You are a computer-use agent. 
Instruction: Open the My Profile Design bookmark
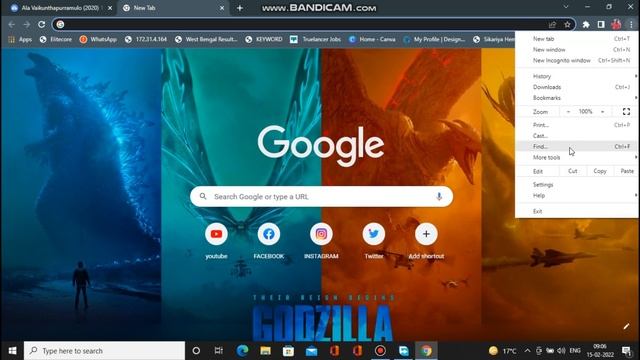pyautogui.click(x=434, y=39)
